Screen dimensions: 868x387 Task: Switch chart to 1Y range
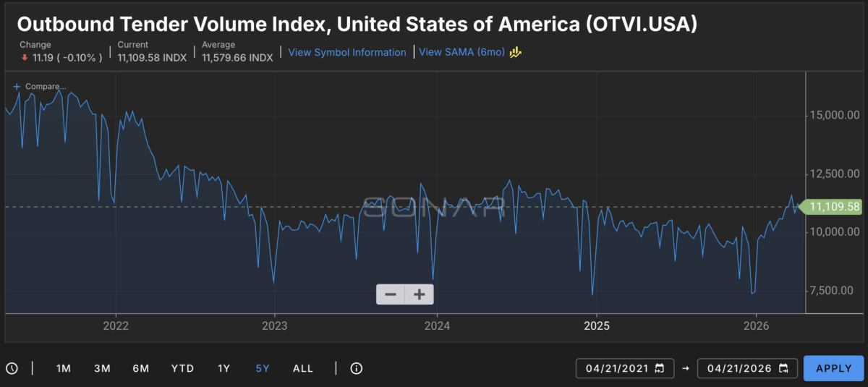224,368
